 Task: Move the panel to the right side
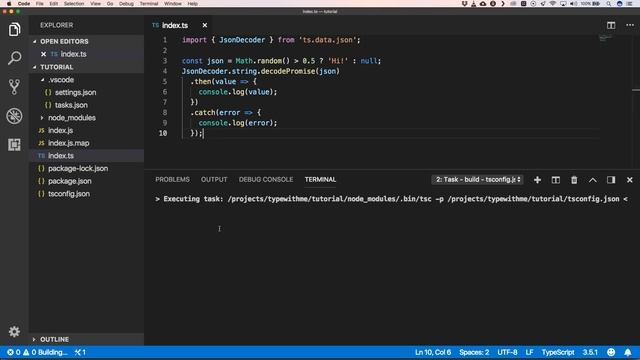coord(611,180)
